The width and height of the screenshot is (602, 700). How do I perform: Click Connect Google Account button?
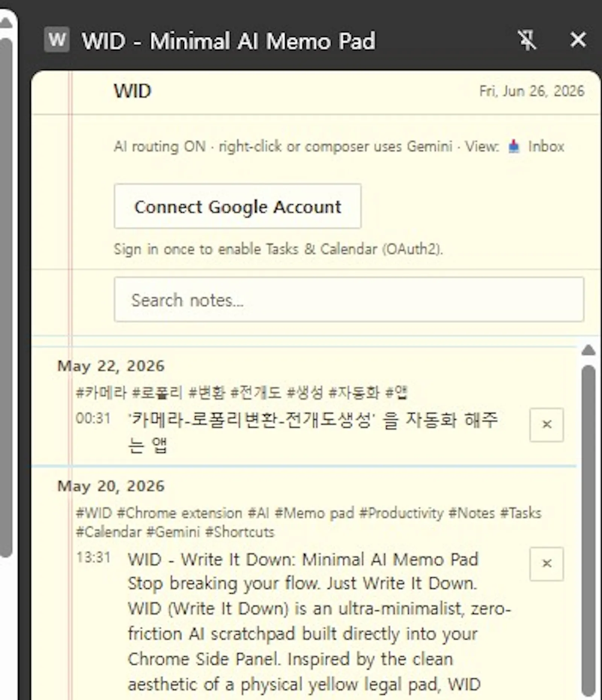[x=238, y=206]
